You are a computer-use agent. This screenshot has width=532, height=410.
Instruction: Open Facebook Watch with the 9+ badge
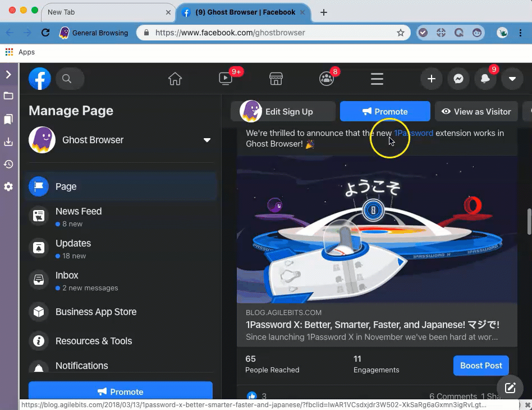pyautogui.click(x=225, y=79)
